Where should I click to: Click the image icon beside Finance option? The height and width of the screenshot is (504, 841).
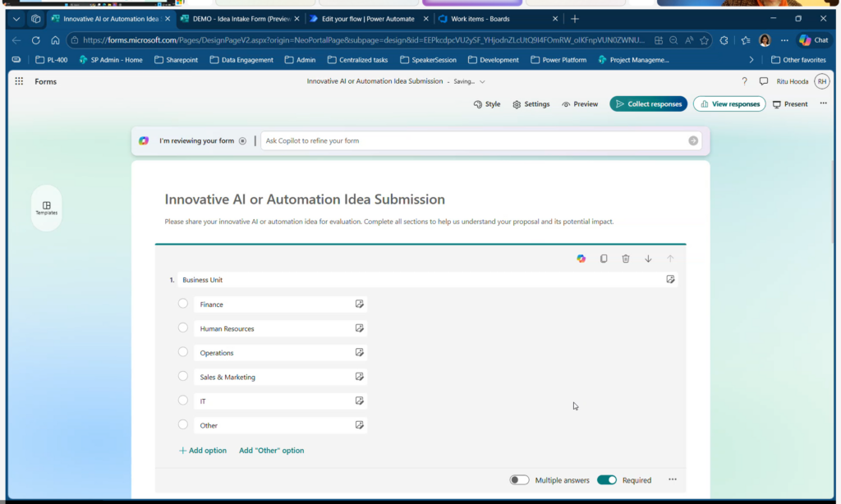click(359, 304)
